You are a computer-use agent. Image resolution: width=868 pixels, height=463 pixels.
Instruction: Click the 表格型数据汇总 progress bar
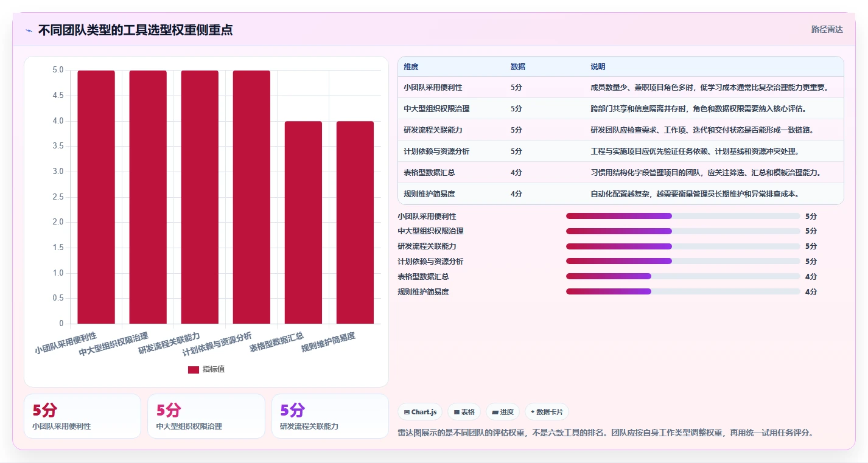click(x=683, y=276)
